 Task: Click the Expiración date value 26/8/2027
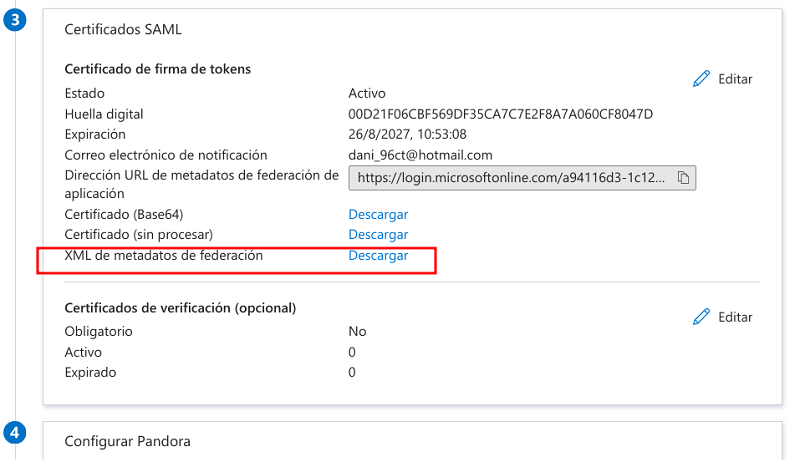click(407, 134)
